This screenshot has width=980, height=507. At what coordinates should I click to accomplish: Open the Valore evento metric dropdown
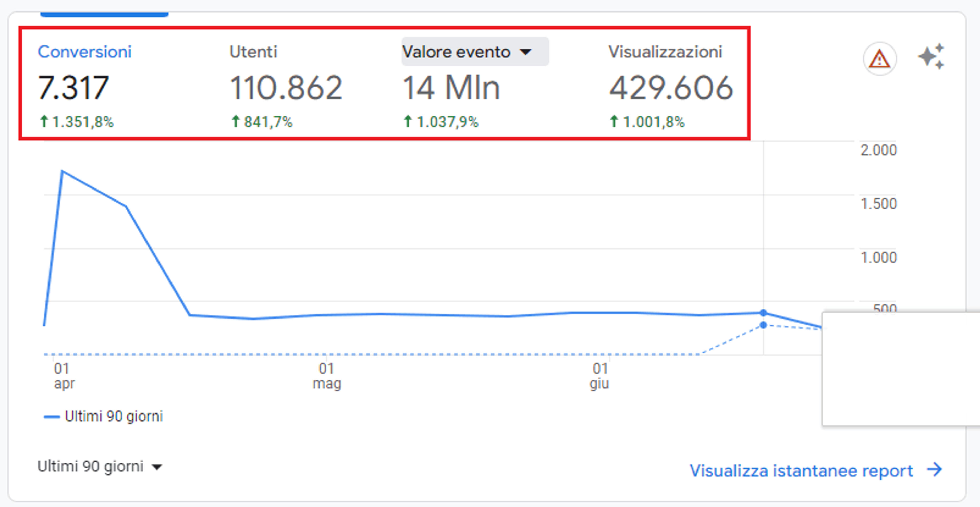(x=475, y=52)
